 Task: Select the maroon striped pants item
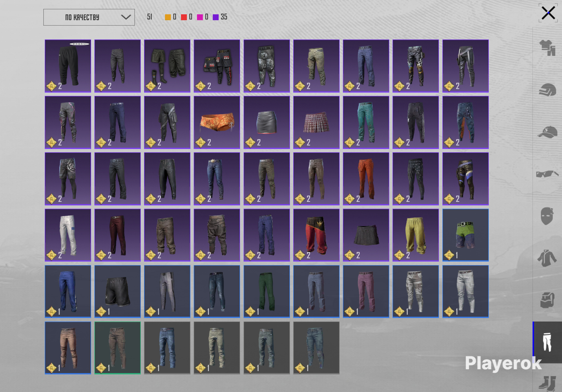tap(117, 235)
